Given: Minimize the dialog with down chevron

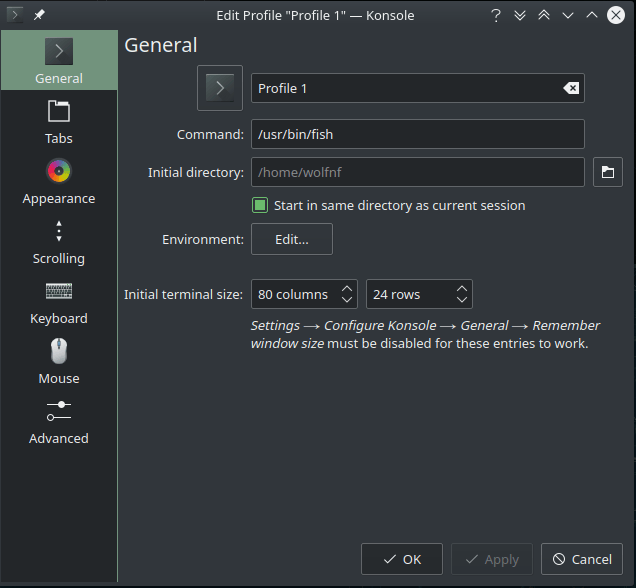Looking at the screenshot, I should coord(568,15).
